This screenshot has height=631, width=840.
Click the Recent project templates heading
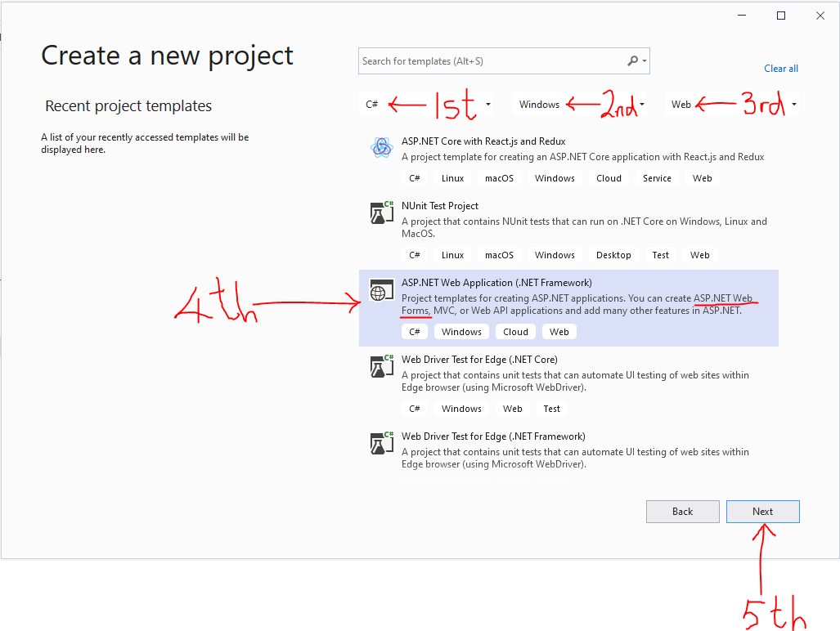[x=128, y=106]
